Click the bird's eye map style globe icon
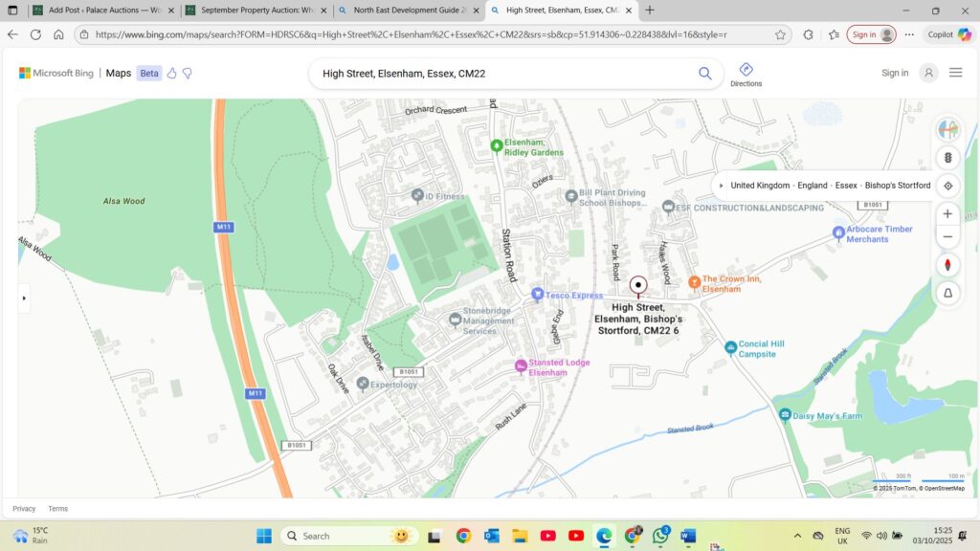 coord(947,129)
